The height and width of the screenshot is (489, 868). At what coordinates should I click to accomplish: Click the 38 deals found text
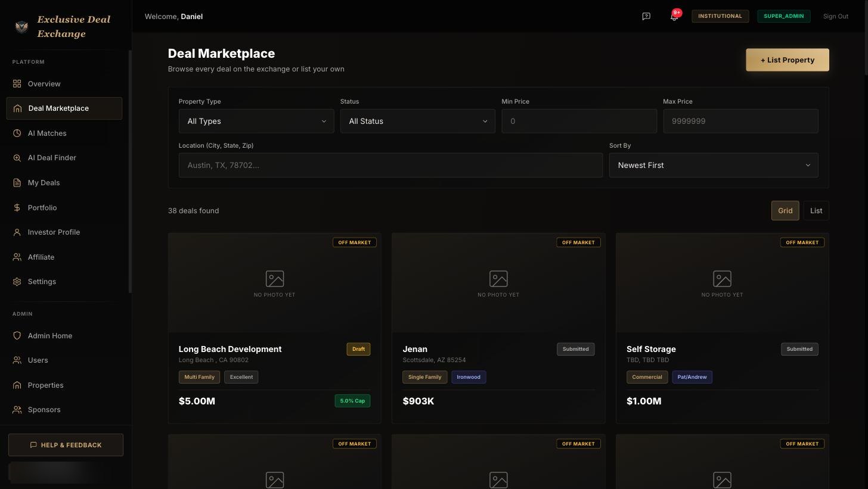pyautogui.click(x=193, y=211)
